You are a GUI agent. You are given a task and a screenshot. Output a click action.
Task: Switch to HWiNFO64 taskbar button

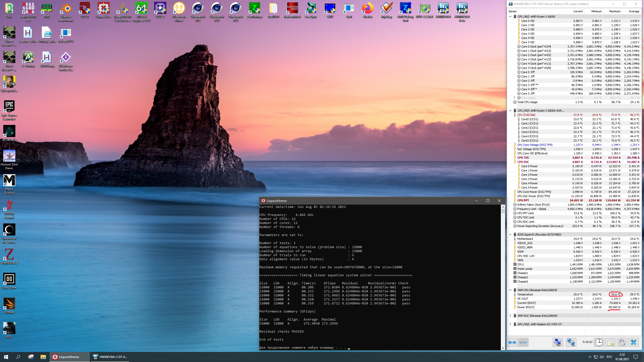110,357
